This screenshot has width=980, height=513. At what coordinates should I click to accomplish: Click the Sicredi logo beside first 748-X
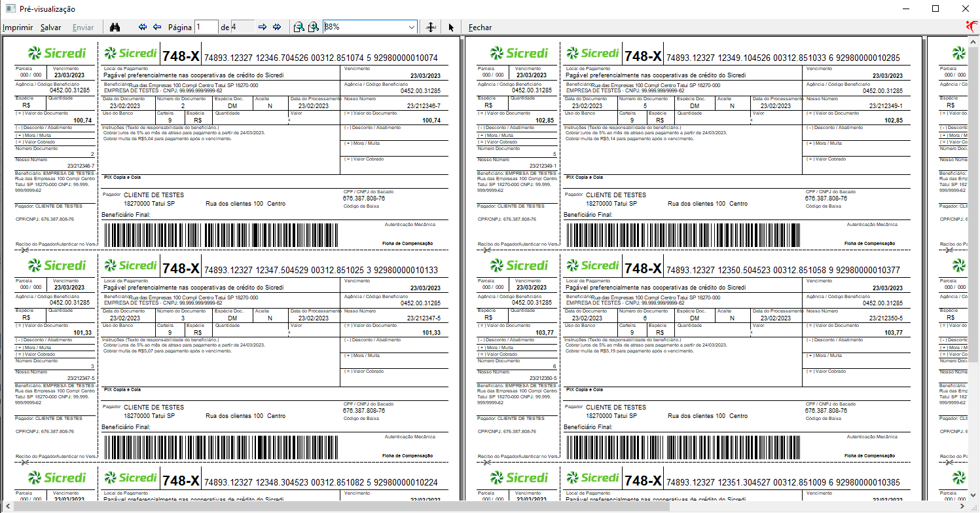click(x=131, y=53)
